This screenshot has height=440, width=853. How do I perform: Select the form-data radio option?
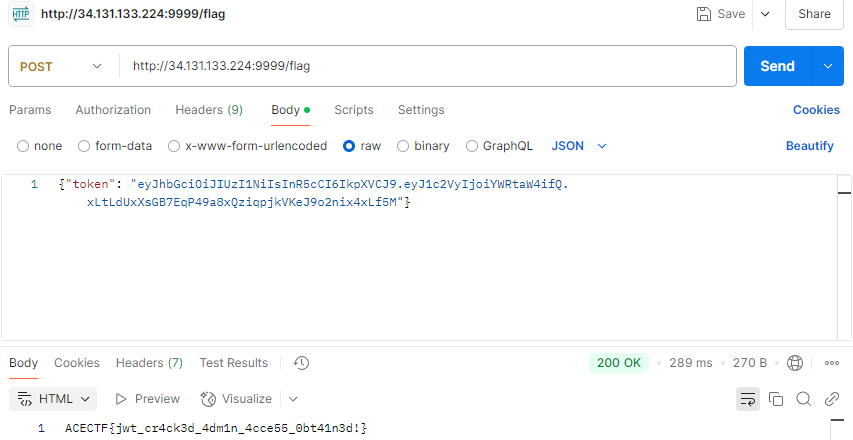coord(84,146)
